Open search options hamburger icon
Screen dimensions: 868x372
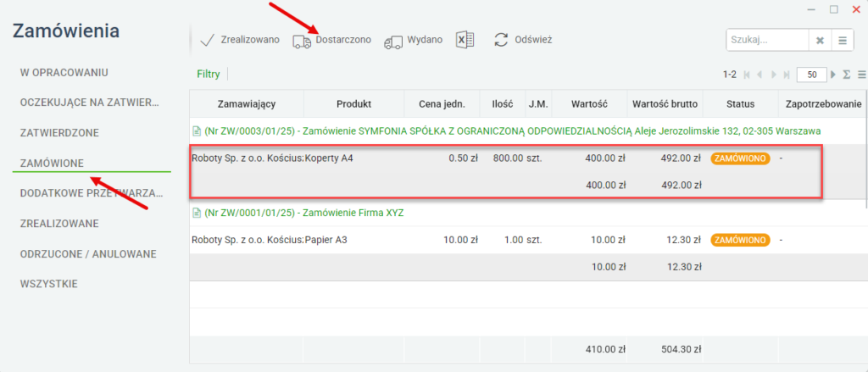click(x=843, y=41)
